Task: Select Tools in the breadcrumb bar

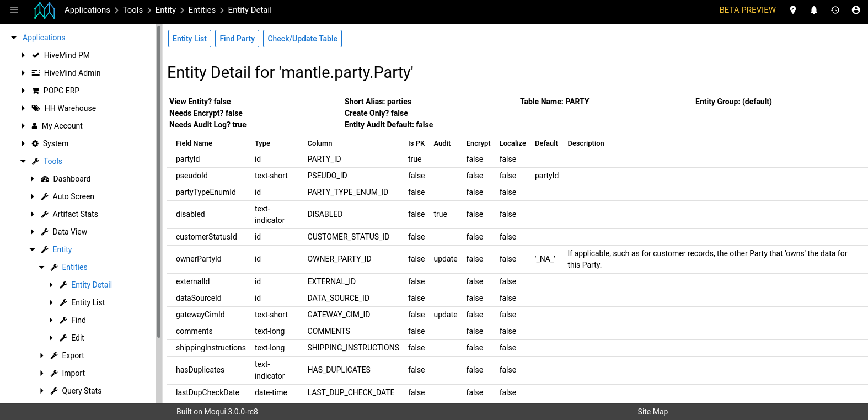Action: tap(132, 10)
